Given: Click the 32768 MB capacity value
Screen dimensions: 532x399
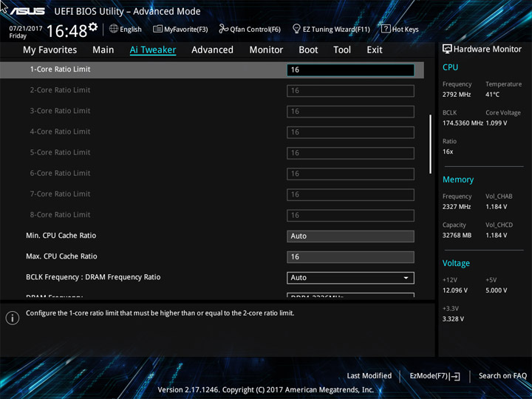Looking at the screenshot, I should click(457, 235).
